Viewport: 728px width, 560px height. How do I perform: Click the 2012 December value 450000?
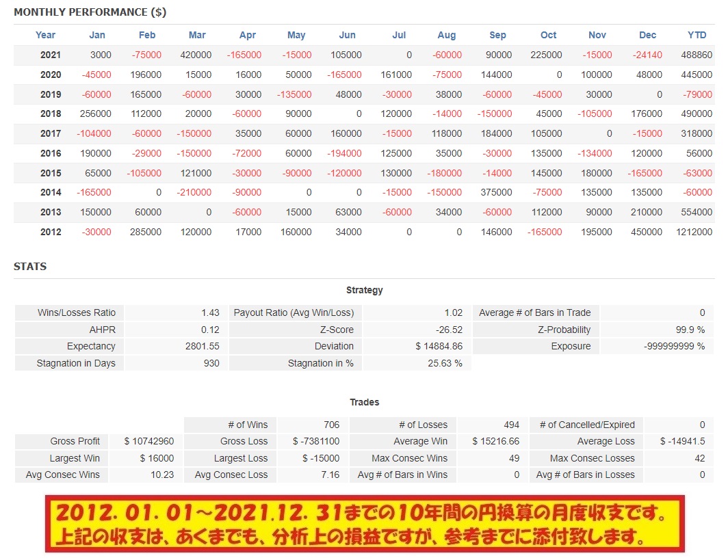pyautogui.click(x=647, y=232)
